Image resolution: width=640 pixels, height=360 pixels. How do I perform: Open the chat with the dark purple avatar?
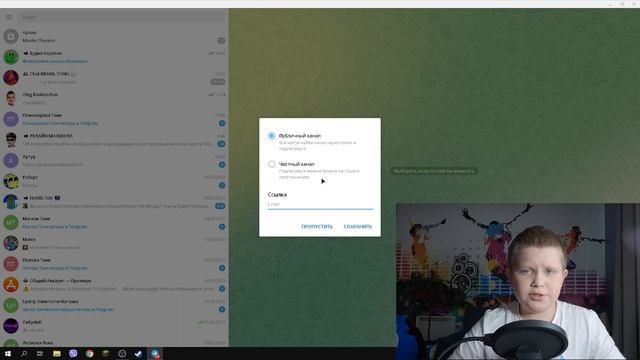pos(114,326)
